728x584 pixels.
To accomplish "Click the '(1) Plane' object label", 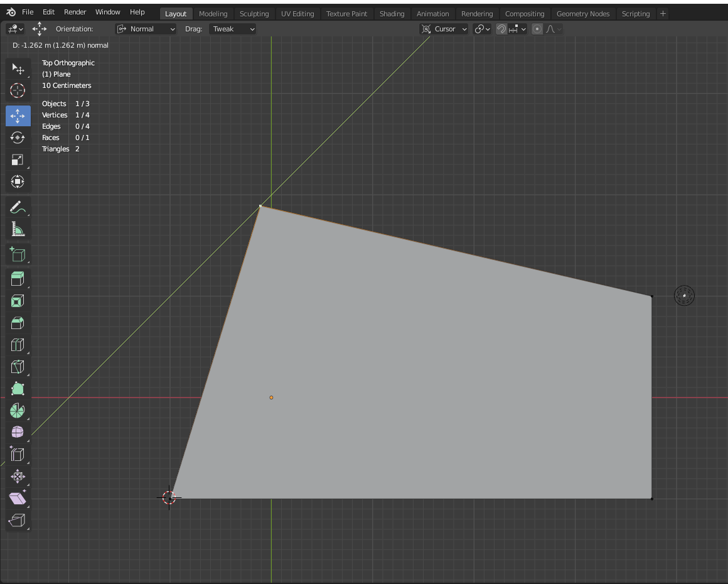I will point(56,74).
